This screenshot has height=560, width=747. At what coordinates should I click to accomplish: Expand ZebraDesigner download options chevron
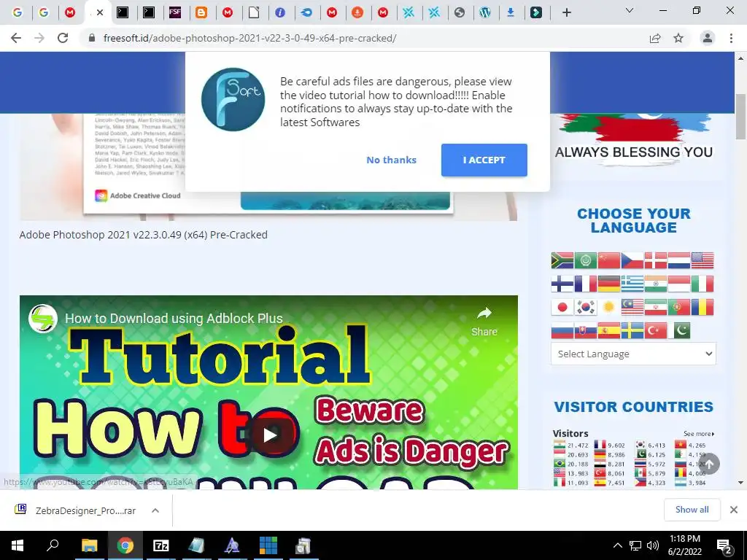click(155, 510)
